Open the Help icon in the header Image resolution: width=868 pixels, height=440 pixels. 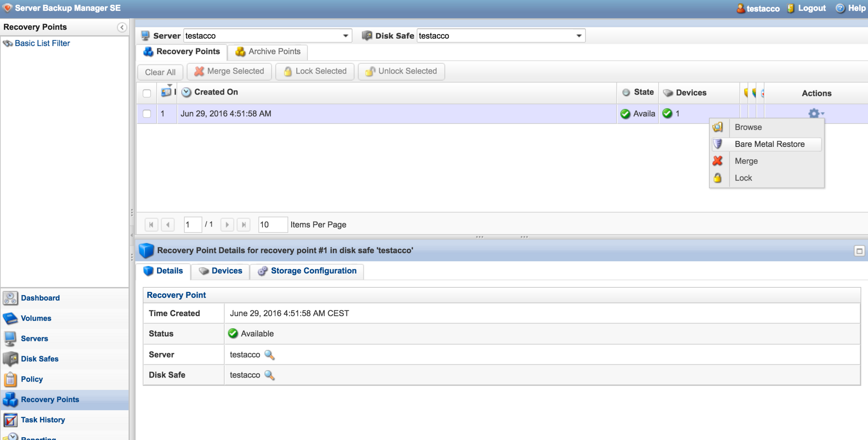point(840,8)
